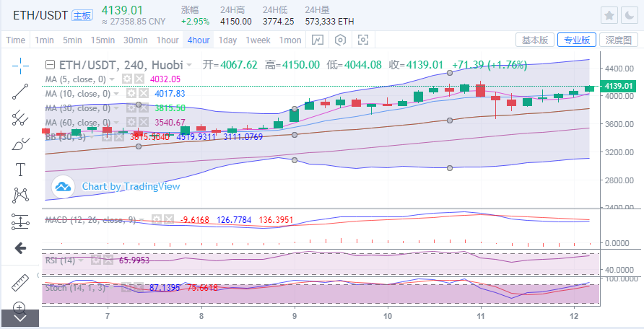Screen dimensions: 644x329
Task: Select the 1mon interval
Action: [290, 40]
